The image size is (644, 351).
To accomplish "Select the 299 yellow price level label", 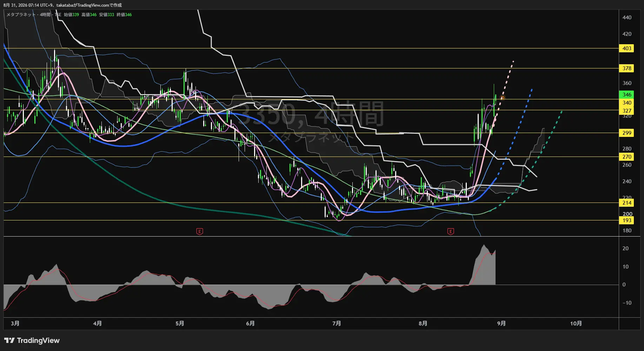I will (x=627, y=133).
